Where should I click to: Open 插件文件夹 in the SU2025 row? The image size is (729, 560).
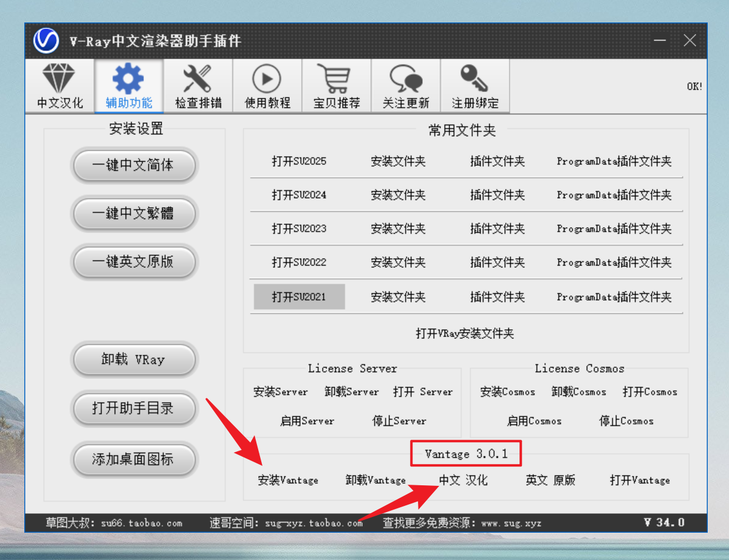[498, 162]
